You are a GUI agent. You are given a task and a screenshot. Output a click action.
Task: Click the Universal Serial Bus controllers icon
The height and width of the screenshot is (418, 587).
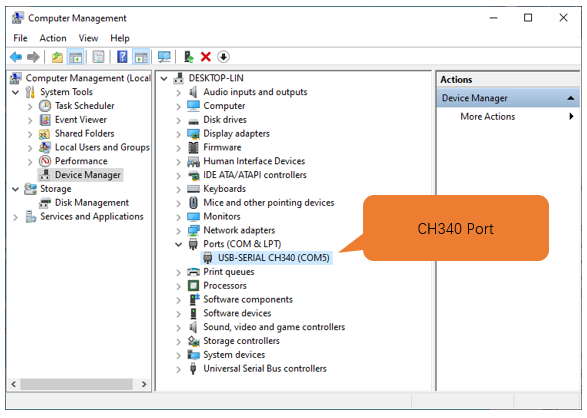point(193,369)
